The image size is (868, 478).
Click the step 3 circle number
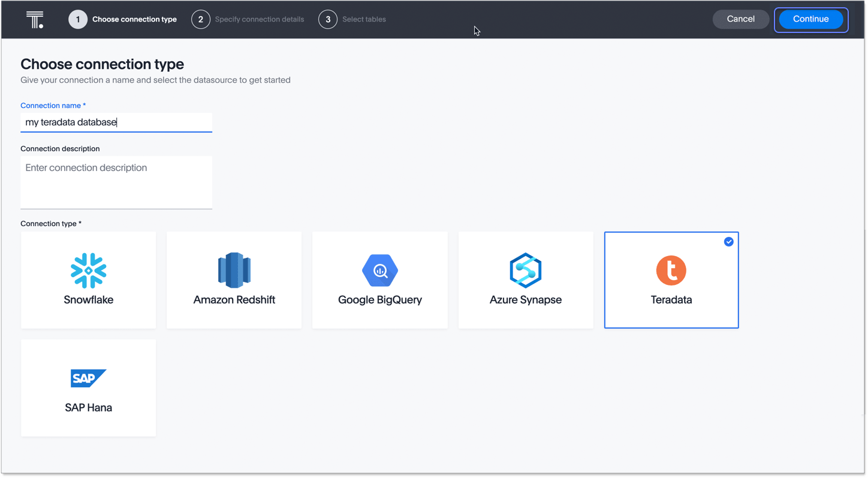(328, 19)
